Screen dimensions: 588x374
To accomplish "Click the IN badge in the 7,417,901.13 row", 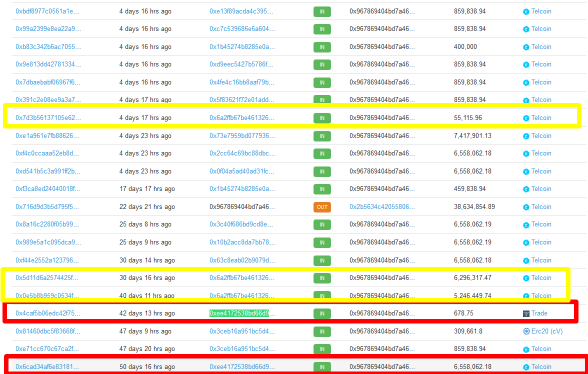I will (322, 136).
